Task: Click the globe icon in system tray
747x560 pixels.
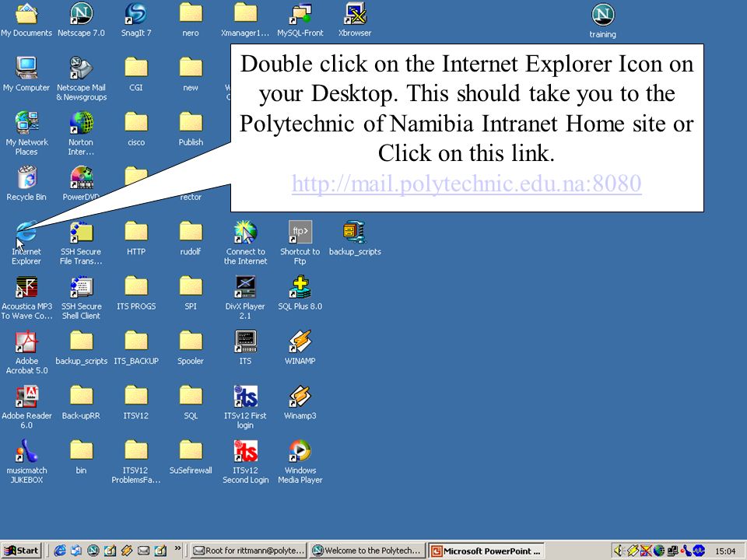Action: tap(659, 551)
